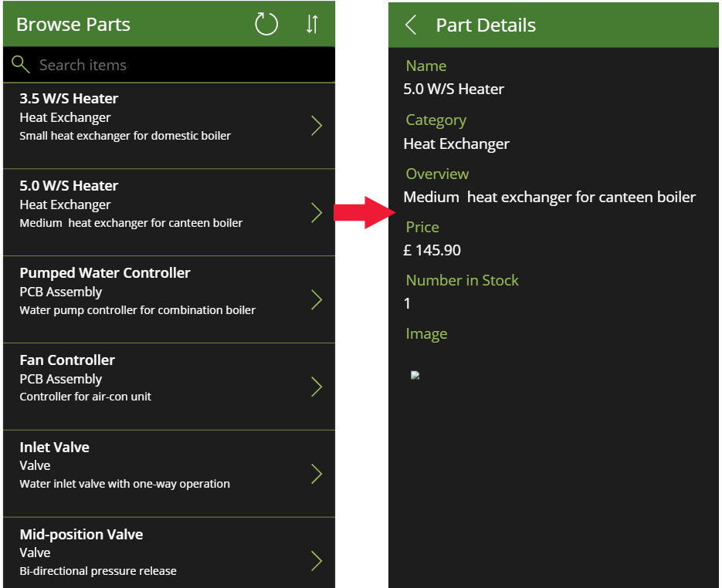
Task: Open details chevron for 5.0 W/S Heater
Action: tap(317, 212)
